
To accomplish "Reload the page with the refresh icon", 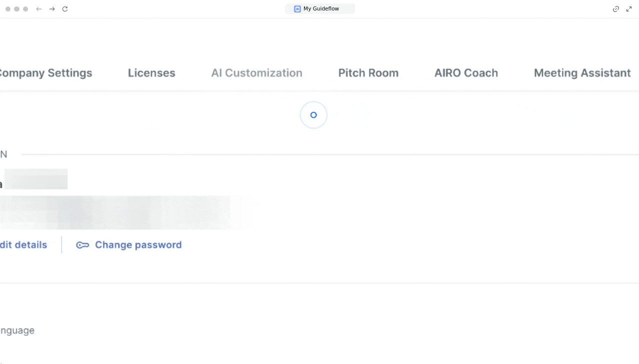I will [65, 9].
